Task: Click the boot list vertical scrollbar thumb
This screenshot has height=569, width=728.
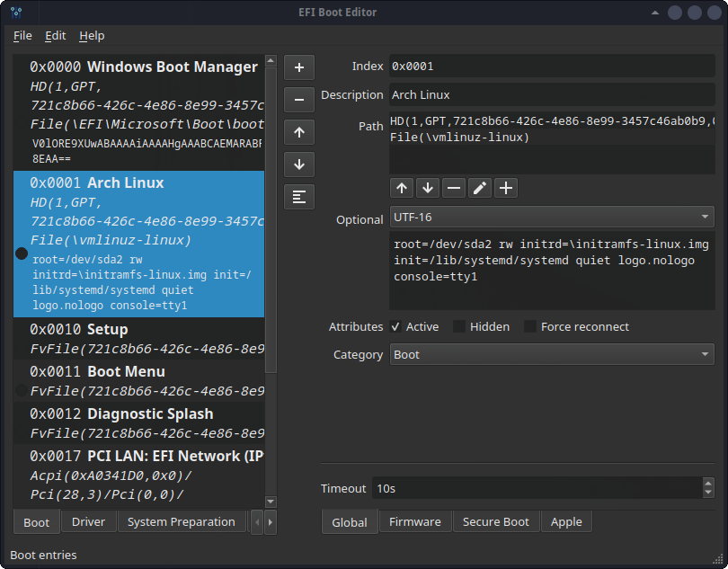Action: pyautogui.click(x=271, y=219)
